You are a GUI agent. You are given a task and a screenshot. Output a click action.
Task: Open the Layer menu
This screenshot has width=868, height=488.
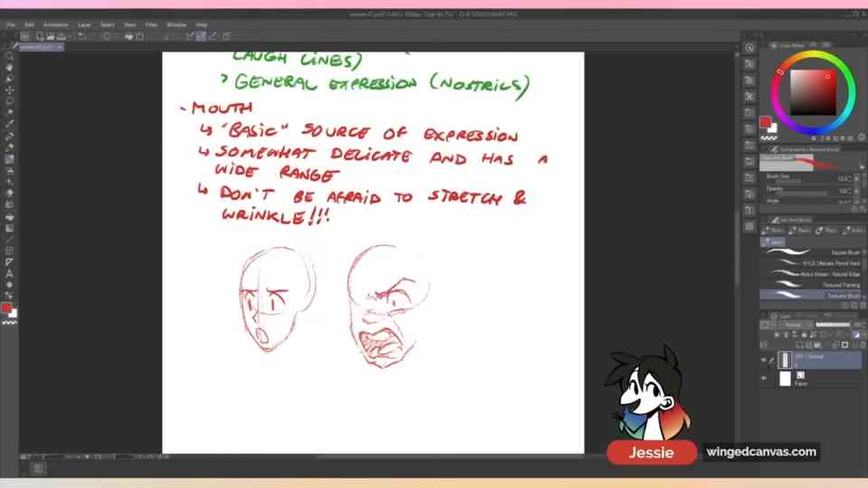click(x=84, y=24)
